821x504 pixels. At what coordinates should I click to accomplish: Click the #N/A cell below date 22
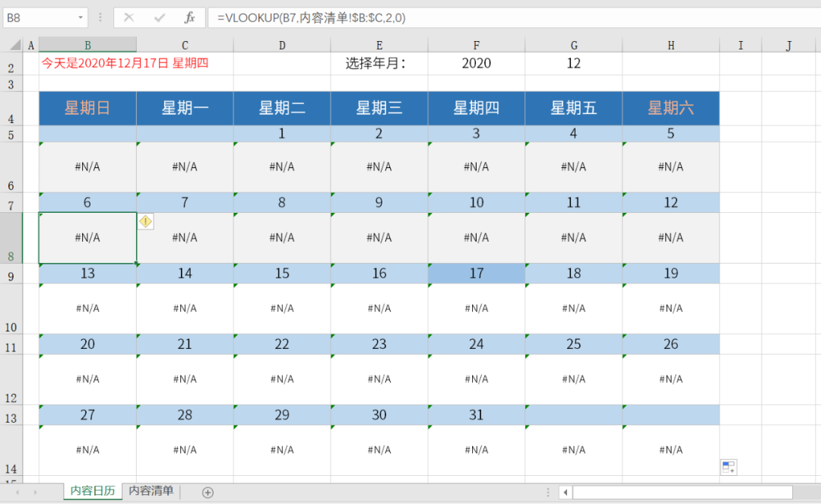point(282,379)
